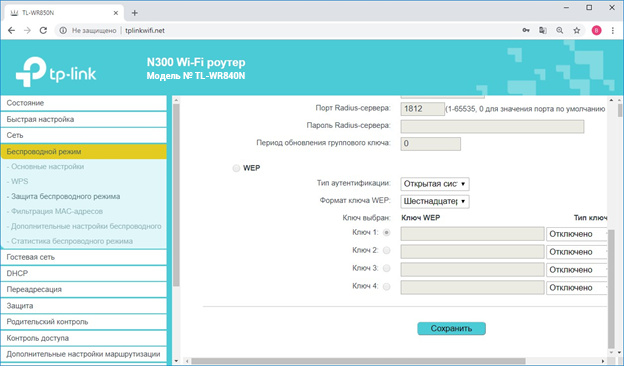
Task: Expand the Тип аутентификации dropdown
Action: [435, 184]
